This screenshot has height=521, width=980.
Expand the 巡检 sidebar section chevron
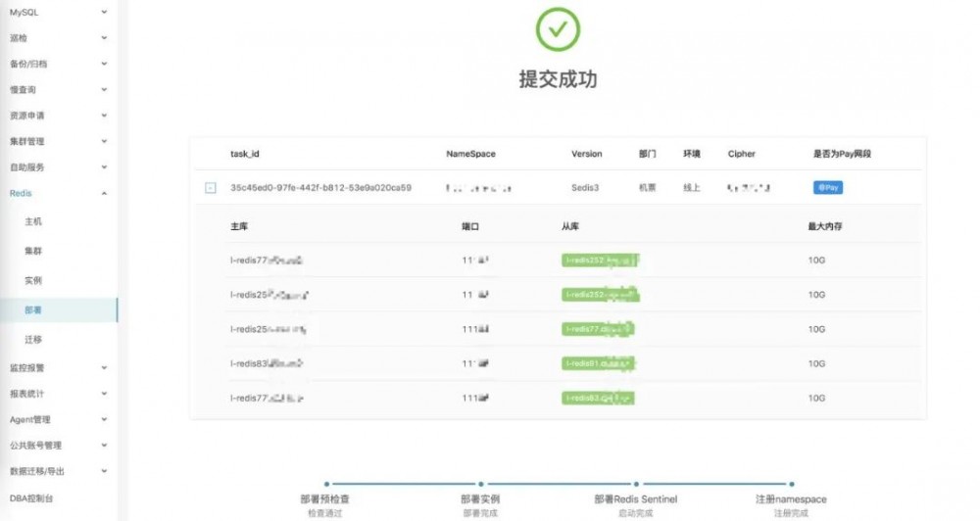tap(105, 37)
